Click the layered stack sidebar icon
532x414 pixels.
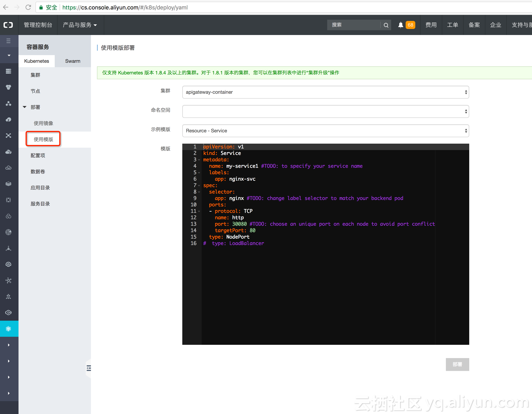pos(8,184)
